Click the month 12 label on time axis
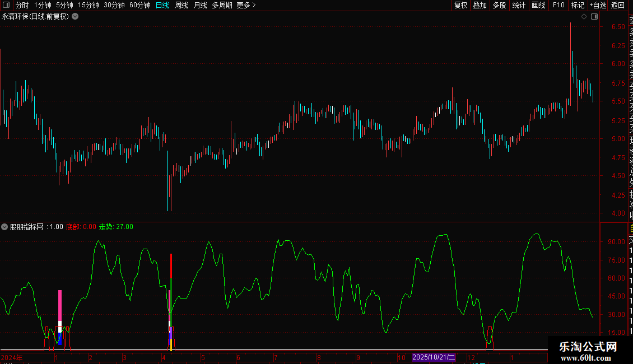Viewport: 633px width, 364px height. [x=471, y=357]
